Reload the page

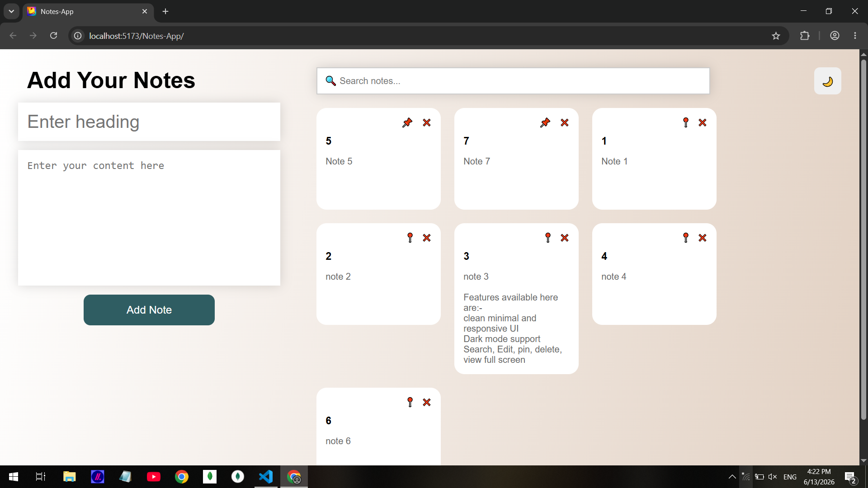coord(53,36)
